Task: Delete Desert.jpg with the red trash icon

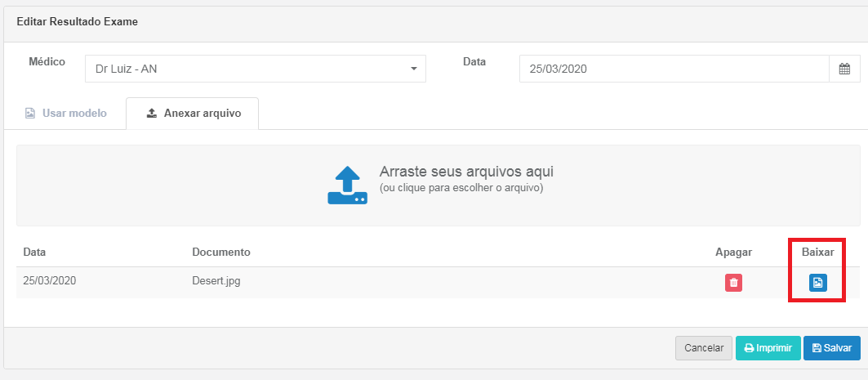Action: (x=733, y=283)
